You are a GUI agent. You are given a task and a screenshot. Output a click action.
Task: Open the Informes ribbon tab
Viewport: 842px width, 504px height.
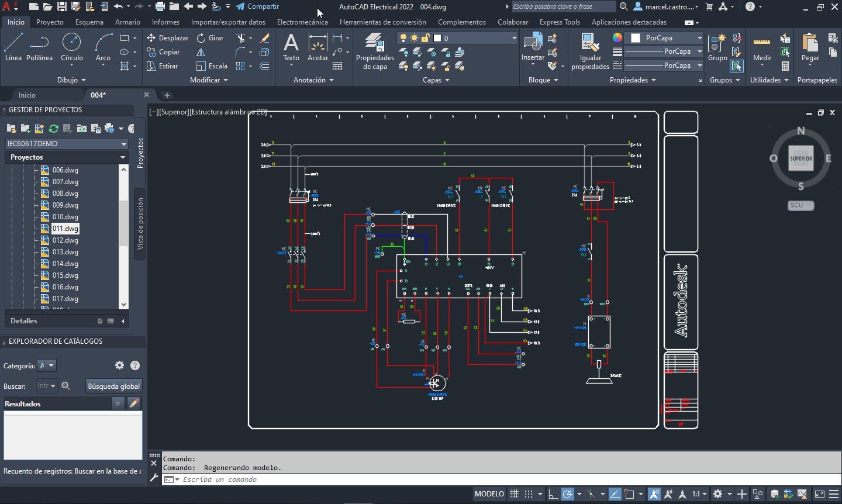pos(165,22)
